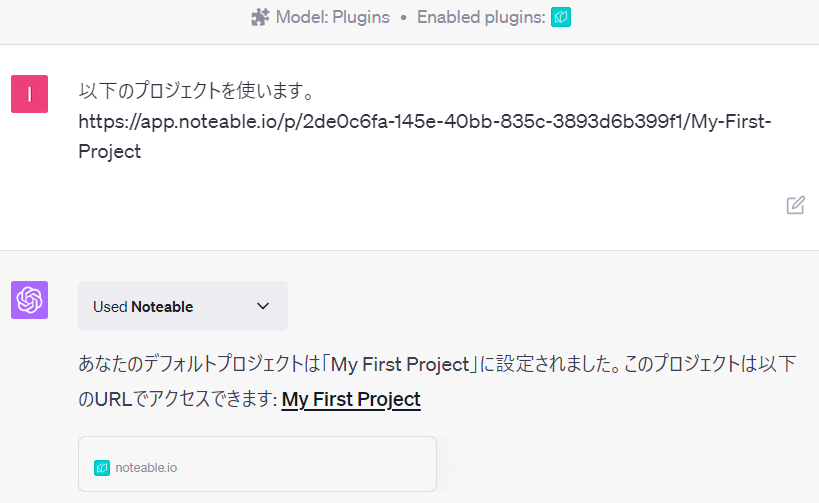Click the purple ChatGPT avatar icon
The height and width of the screenshot is (503, 819).
[x=30, y=300]
